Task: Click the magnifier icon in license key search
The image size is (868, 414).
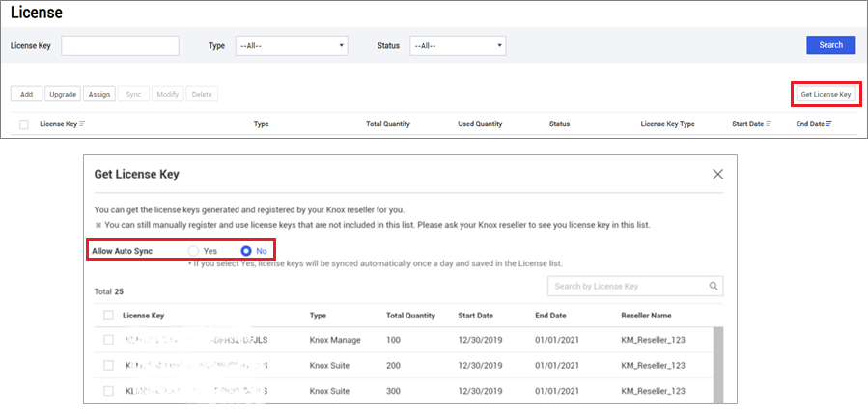Action: click(x=714, y=287)
